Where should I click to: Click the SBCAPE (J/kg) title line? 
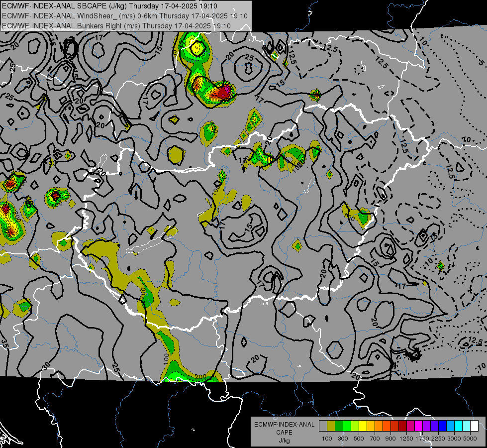109,6
